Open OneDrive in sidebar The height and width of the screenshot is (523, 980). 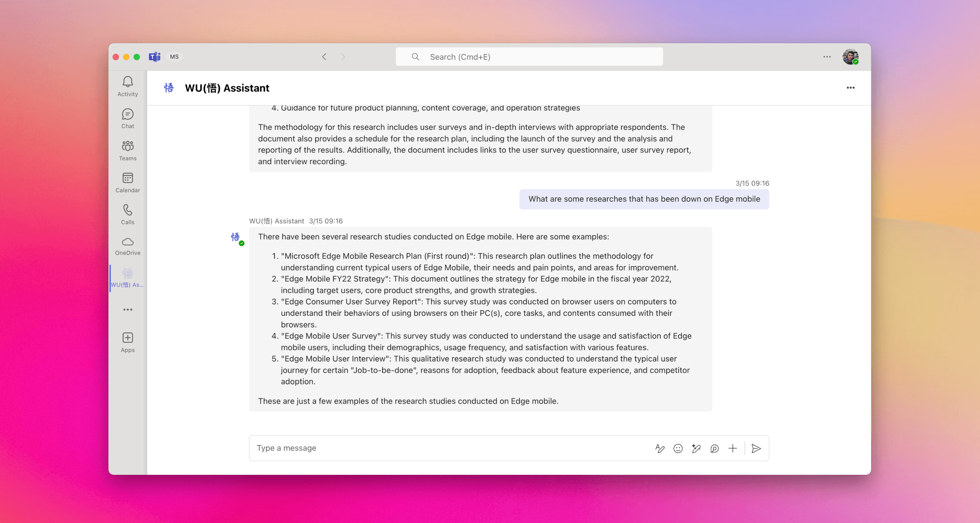click(x=128, y=246)
